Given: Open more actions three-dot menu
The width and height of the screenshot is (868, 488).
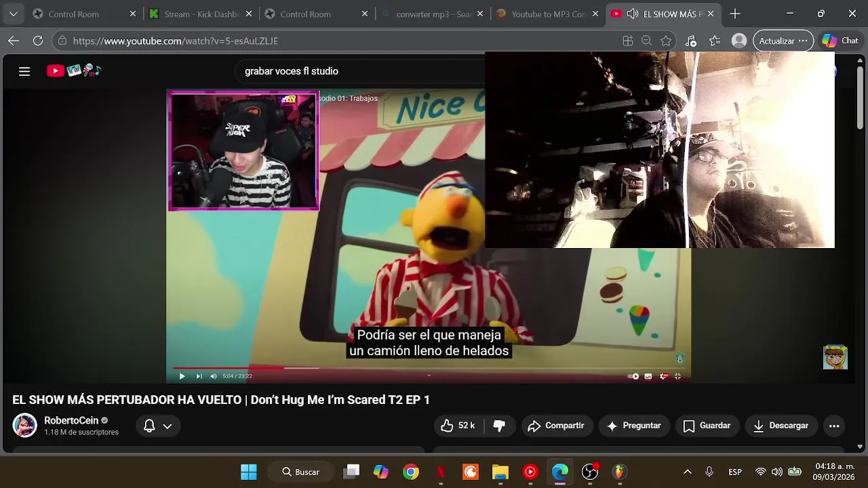Looking at the screenshot, I should tap(834, 426).
